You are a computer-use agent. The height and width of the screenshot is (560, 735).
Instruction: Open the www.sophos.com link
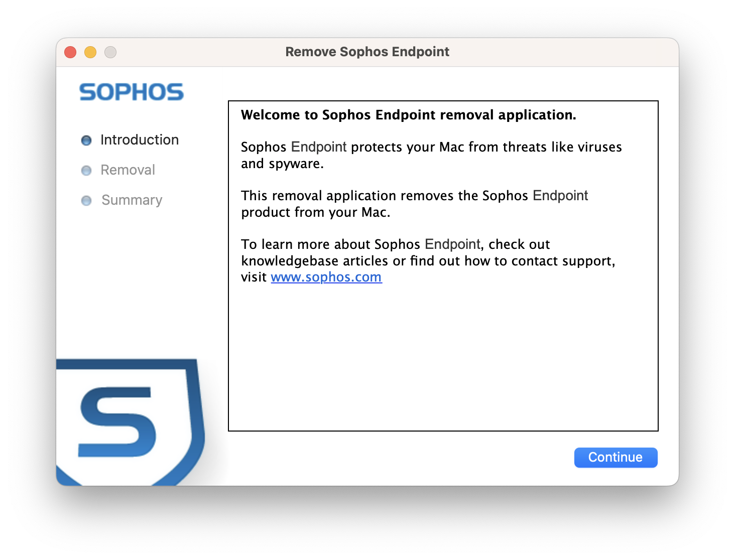(326, 277)
